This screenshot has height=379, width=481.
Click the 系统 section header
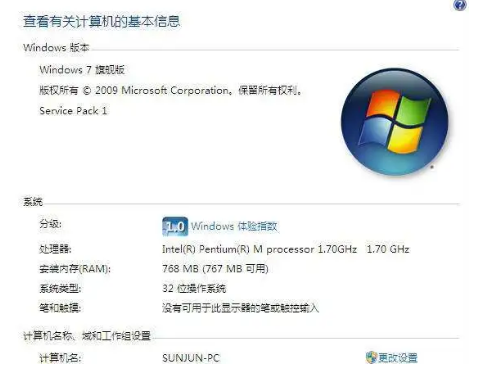(x=33, y=201)
